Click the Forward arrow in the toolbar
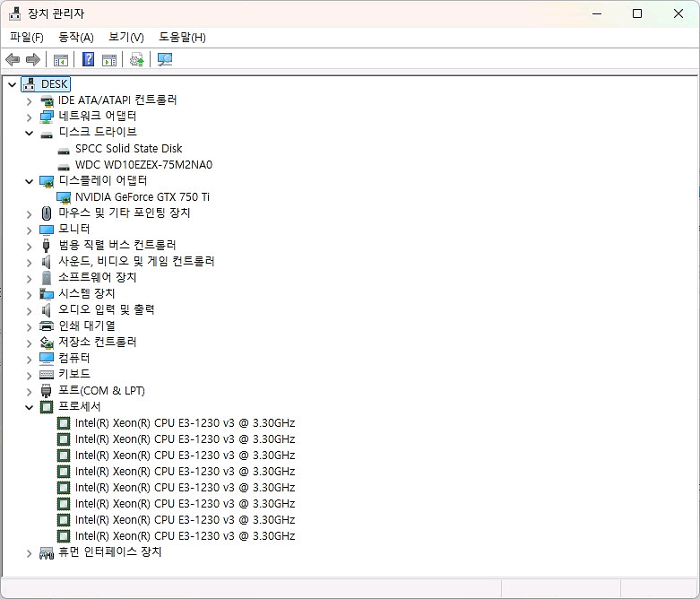 pyautogui.click(x=33, y=59)
